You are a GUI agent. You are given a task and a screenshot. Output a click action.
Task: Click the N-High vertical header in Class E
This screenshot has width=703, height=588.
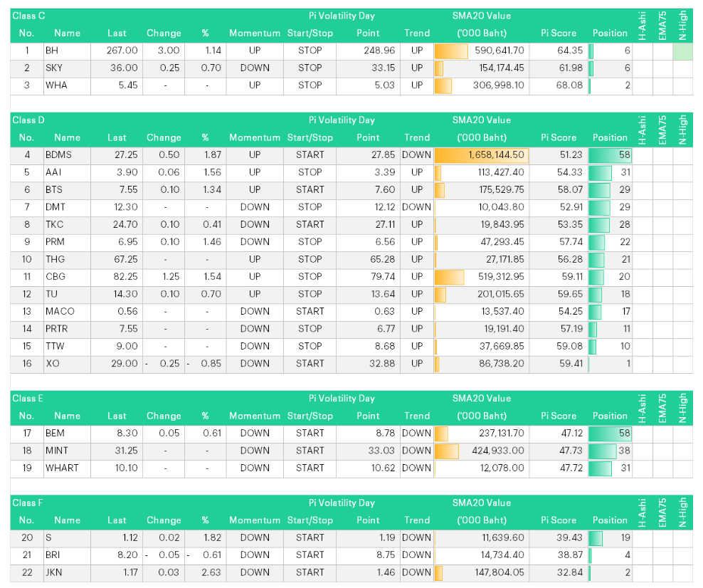tap(682, 408)
